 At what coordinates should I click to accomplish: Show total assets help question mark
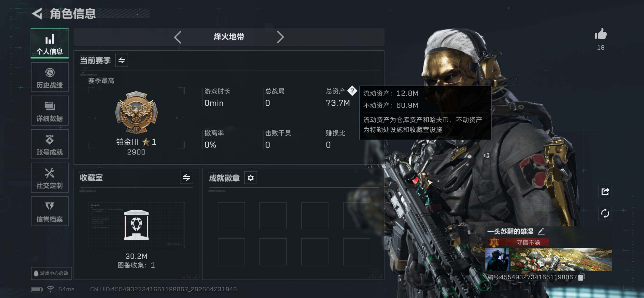click(x=352, y=91)
